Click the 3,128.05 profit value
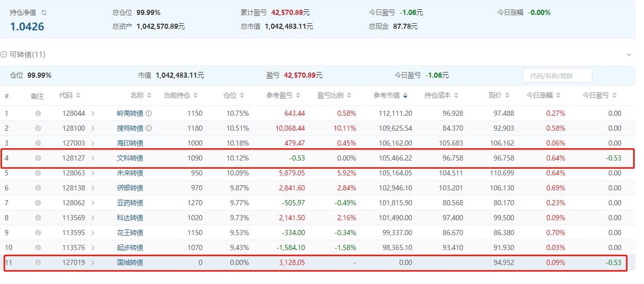This screenshot has height=284, width=644. tap(292, 262)
